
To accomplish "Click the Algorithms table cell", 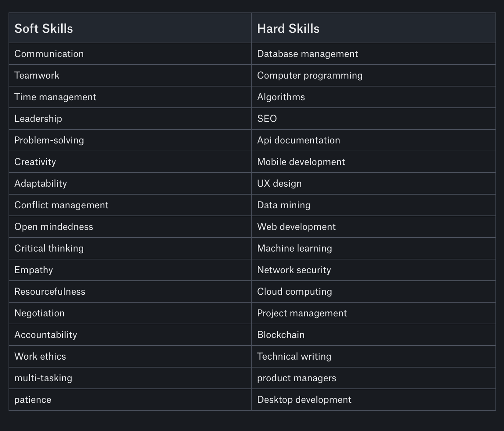I will tap(281, 97).
